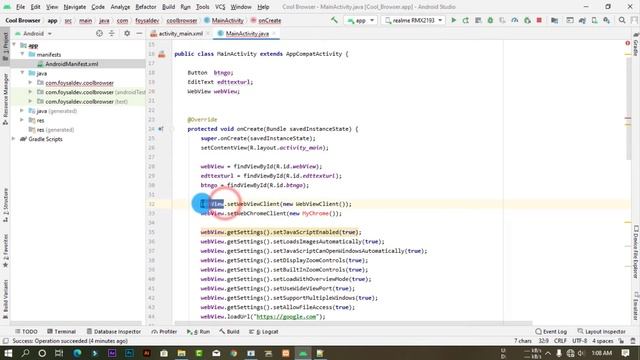Open AVD Manager device icon in toolbar

(595, 20)
